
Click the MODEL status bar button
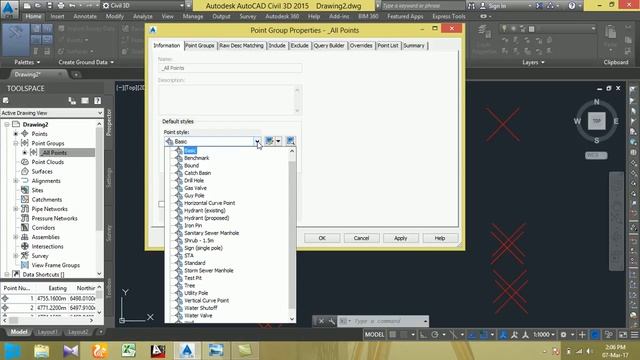(x=374, y=335)
